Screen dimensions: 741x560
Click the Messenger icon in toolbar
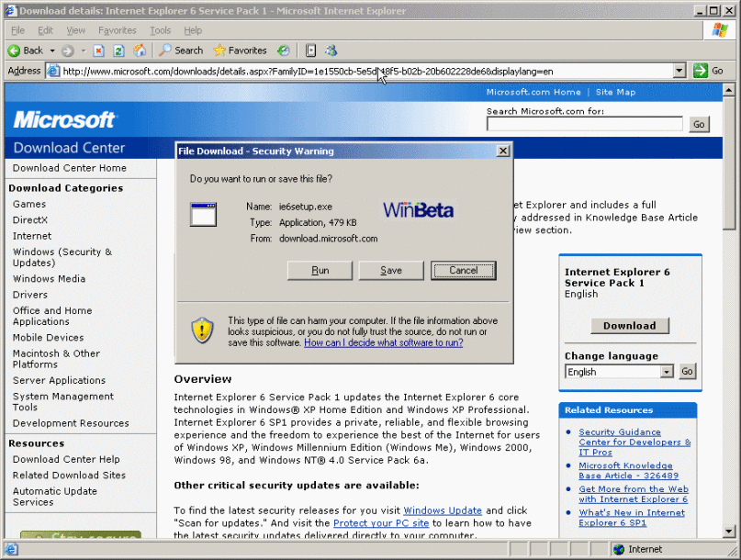[331, 50]
